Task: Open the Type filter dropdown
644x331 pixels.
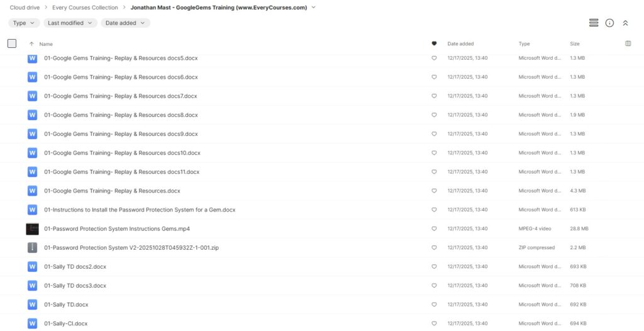Action: pos(24,23)
